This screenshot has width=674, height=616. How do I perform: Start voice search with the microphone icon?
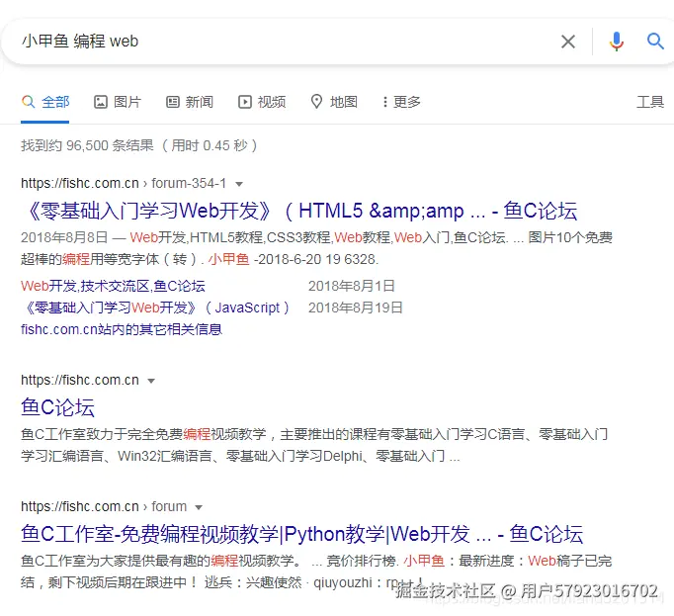tap(616, 42)
